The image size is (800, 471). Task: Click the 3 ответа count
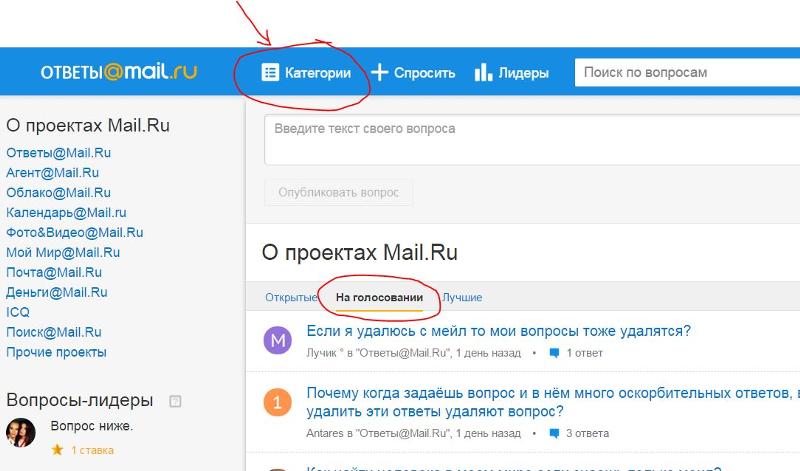[587, 434]
